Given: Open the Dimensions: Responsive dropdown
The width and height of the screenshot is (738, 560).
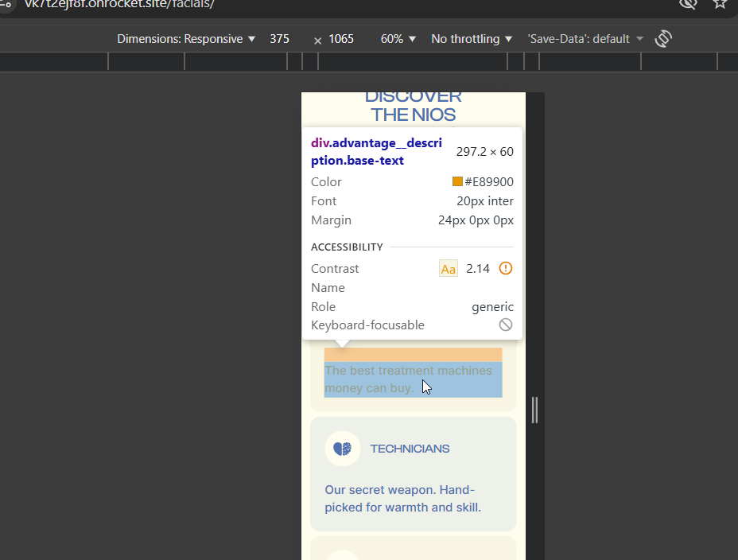Looking at the screenshot, I should (186, 39).
